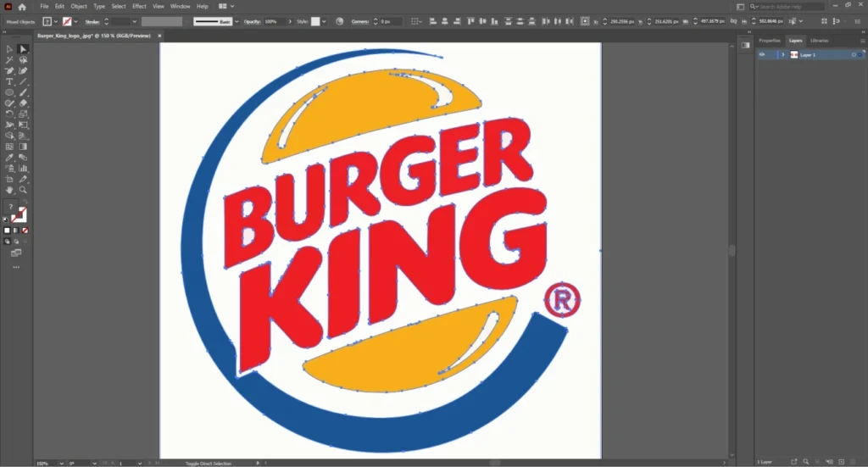Select the Scale tool
868x467 pixels.
point(23,114)
